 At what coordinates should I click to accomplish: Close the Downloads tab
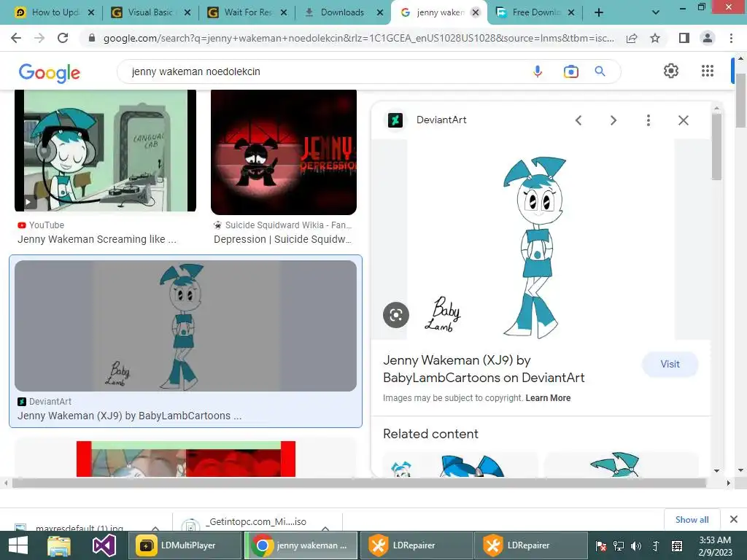[x=379, y=12]
